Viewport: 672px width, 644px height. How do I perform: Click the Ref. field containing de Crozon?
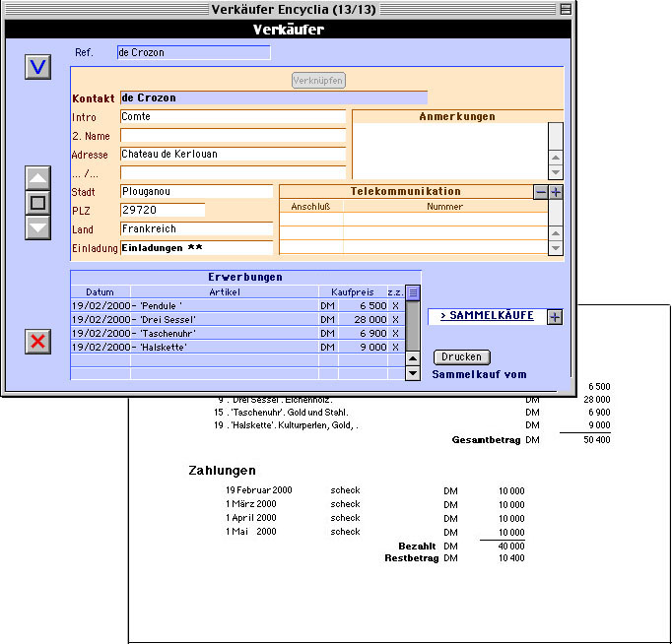[194, 52]
